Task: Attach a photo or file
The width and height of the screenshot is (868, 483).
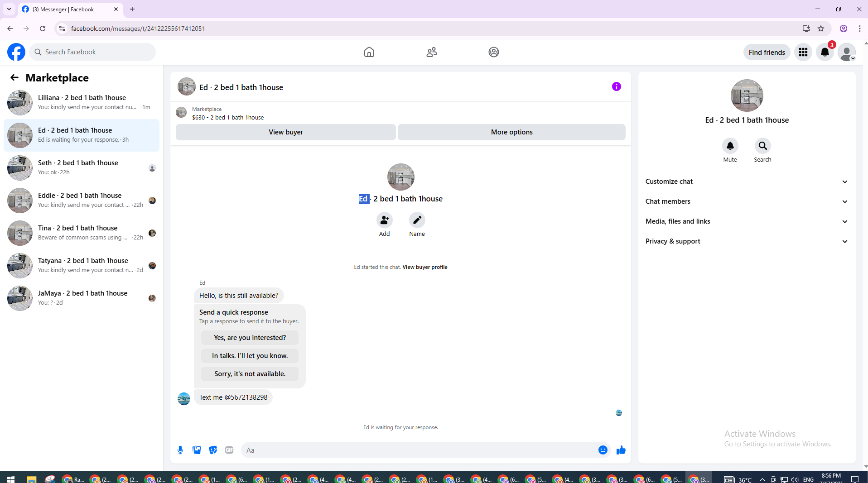Action: 197,450
